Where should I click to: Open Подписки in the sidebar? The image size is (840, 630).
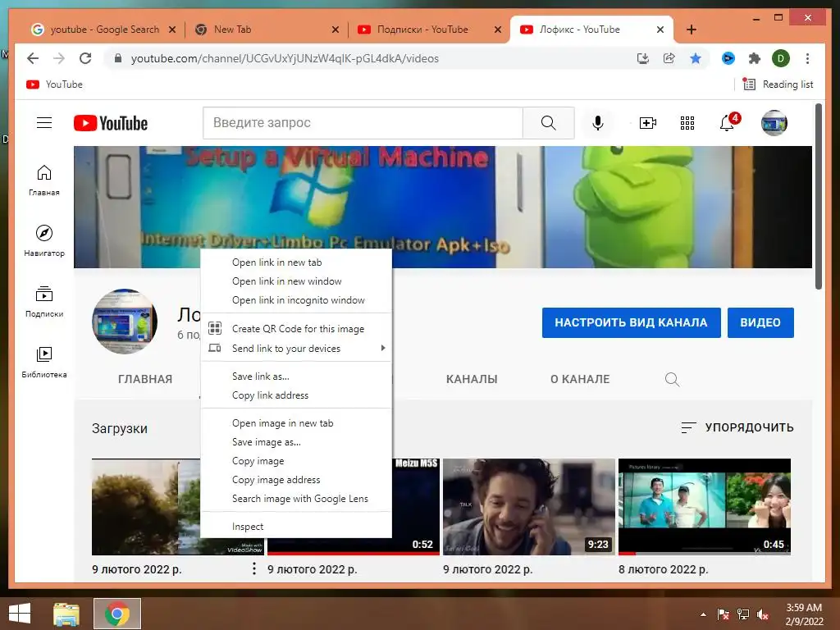(x=44, y=302)
